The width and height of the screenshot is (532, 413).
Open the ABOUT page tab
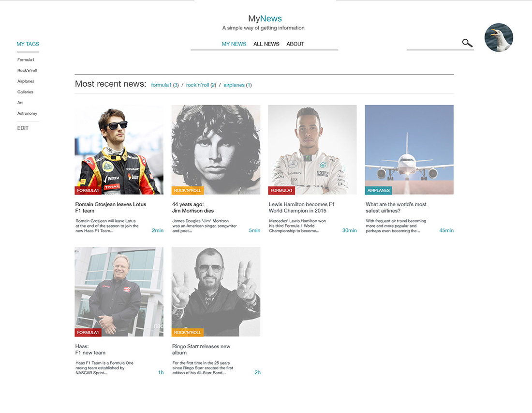pos(295,44)
